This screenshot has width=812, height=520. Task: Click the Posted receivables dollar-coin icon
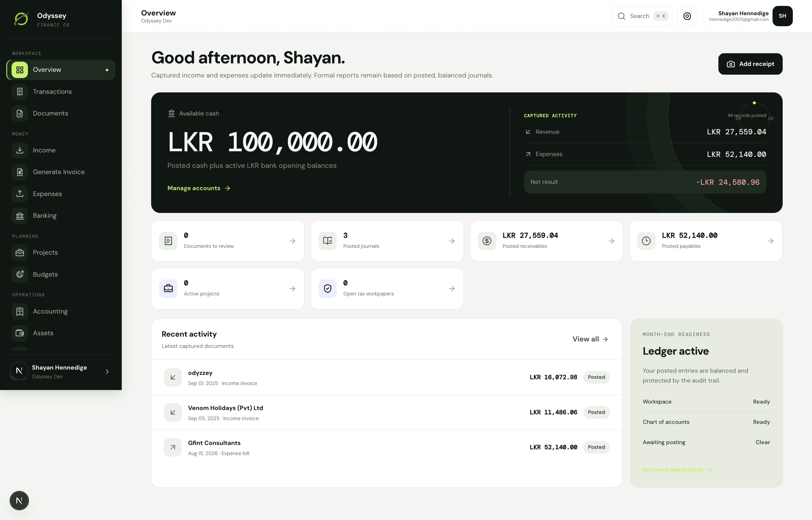click(487, 241)
